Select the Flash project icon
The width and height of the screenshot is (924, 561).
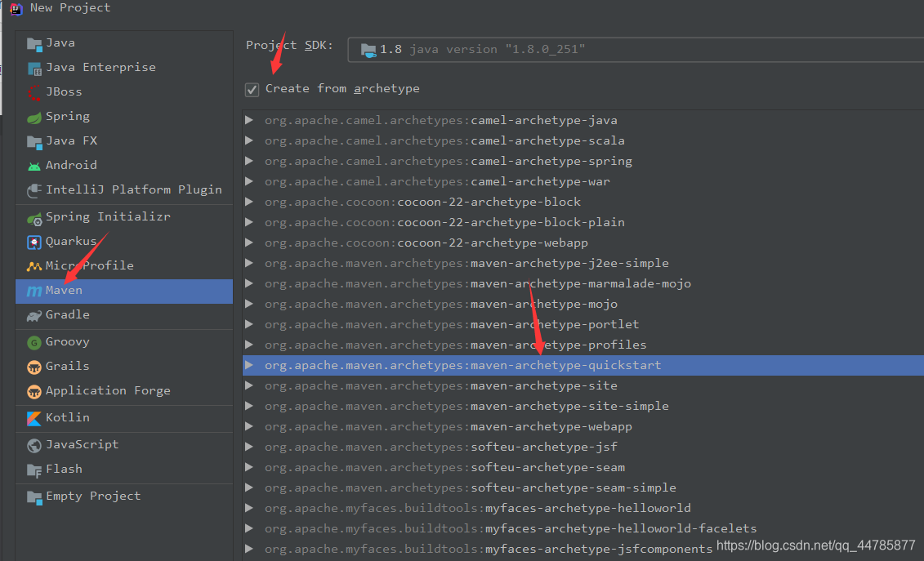coord(34,470)
